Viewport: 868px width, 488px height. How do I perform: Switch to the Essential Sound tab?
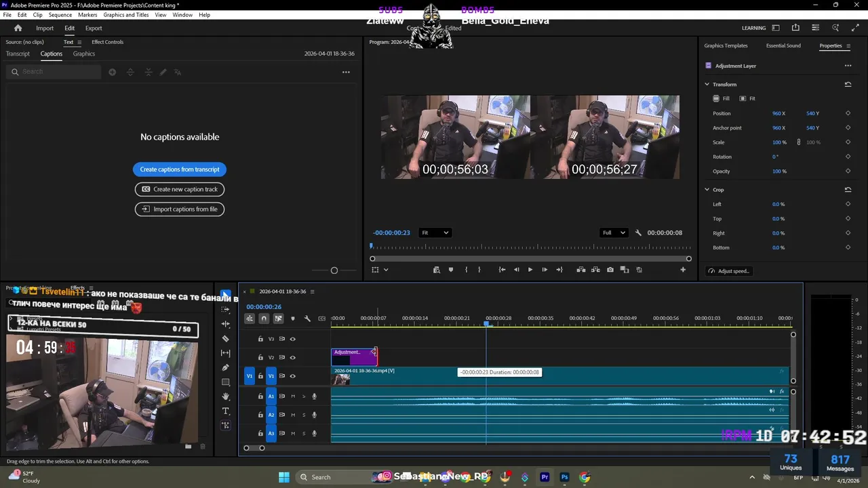[783, 46]
